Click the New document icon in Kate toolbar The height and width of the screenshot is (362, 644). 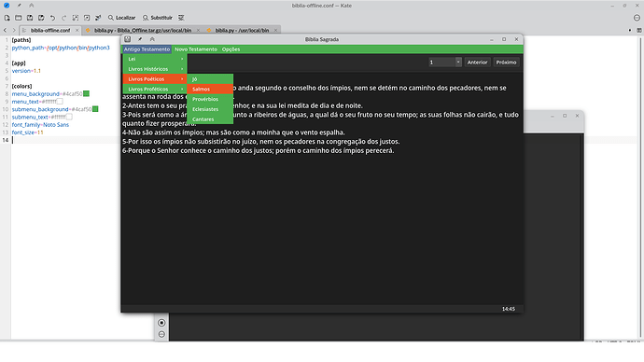point(7,18)
